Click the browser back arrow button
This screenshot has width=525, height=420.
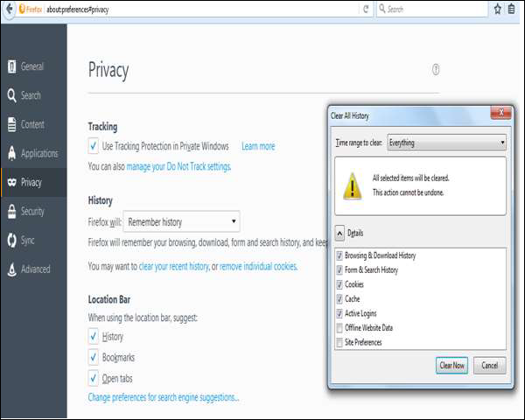[x=10, y=9]
